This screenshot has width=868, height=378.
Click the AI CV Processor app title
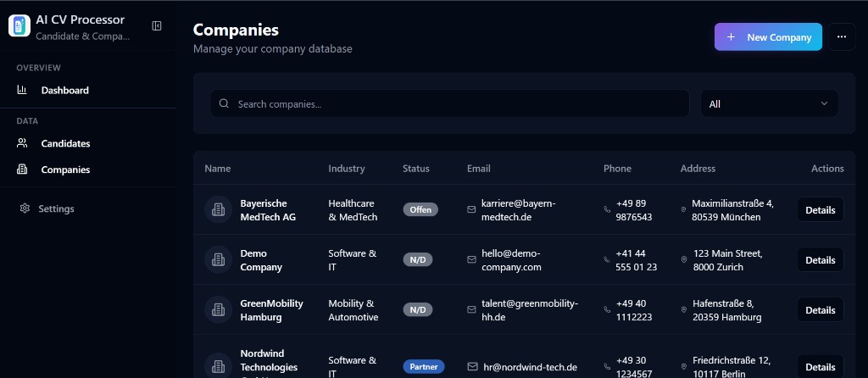click(81, 19)
